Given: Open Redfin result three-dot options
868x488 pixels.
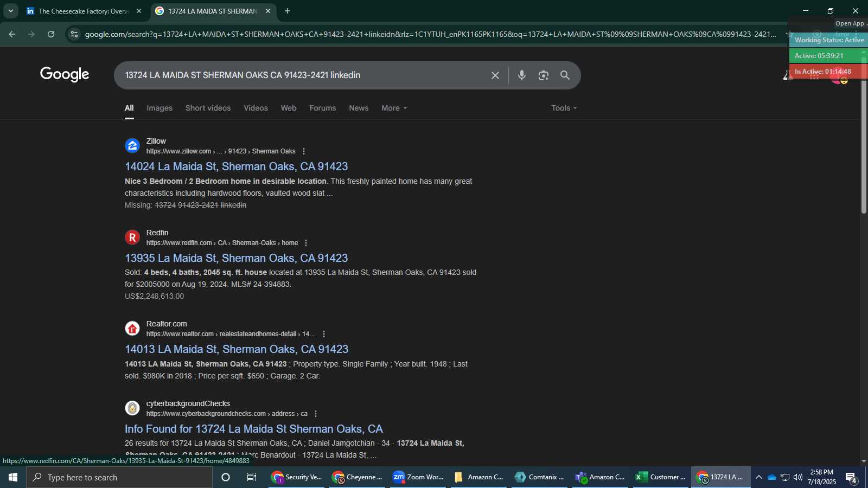Looking at the screenshot, I should [x=306, y=243].
